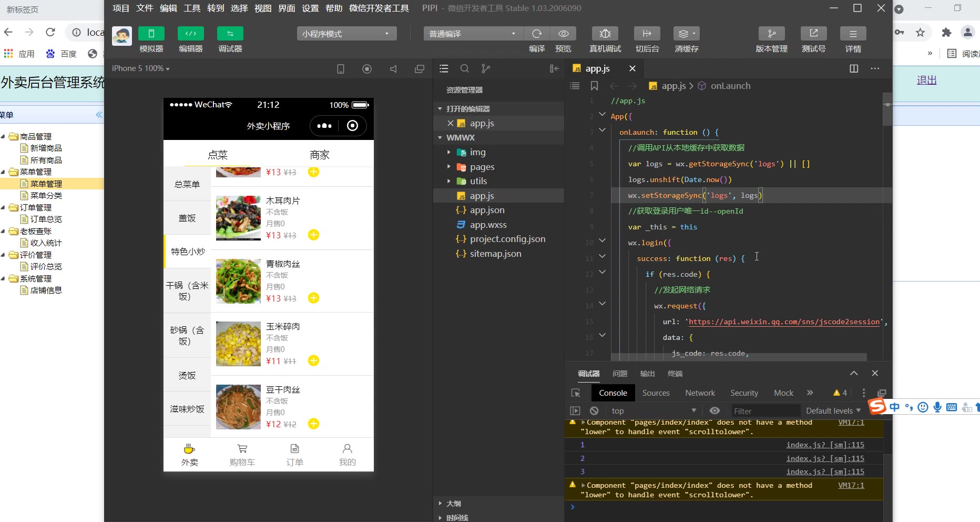The image size is (980, 522).
Task: Open the 普通编译 compile mode dropdown
Action: click(x=474, y=34)
